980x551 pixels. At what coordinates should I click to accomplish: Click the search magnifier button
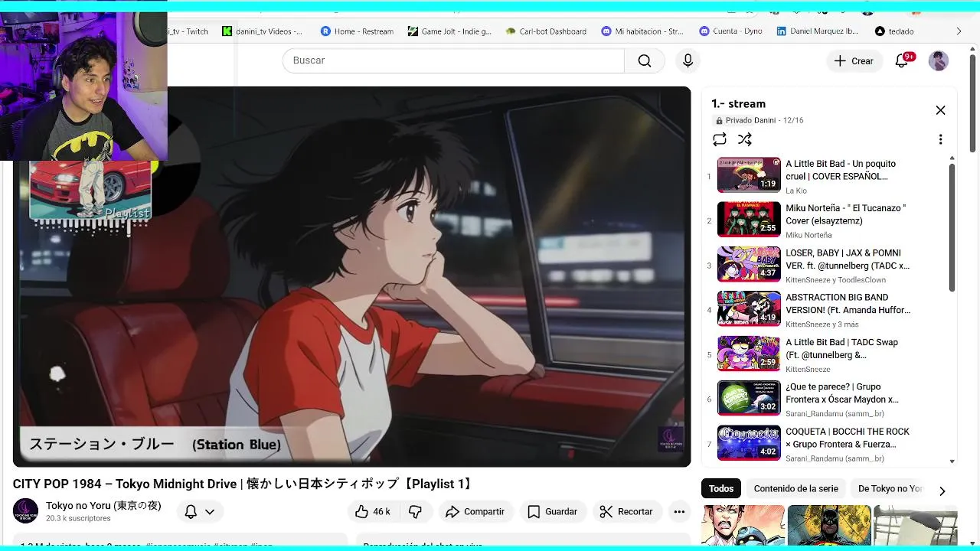click(645, 61)
